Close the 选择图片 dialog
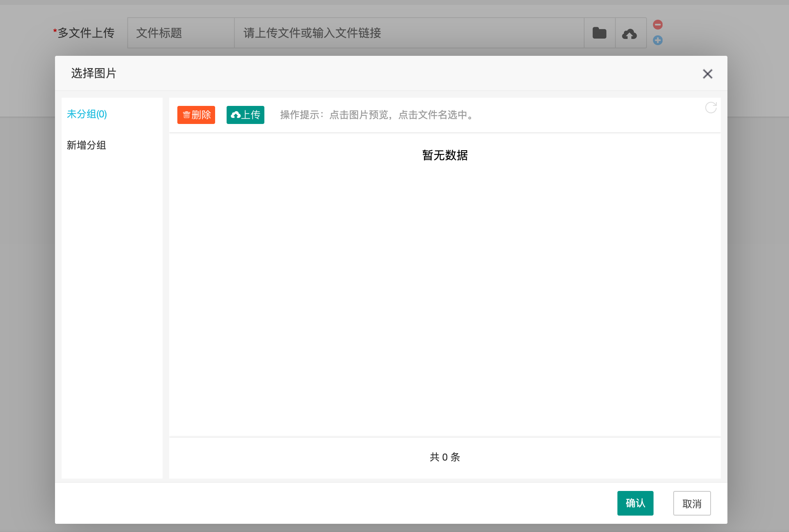The height and width of the screenshot is (532, 789). [707, 74]
